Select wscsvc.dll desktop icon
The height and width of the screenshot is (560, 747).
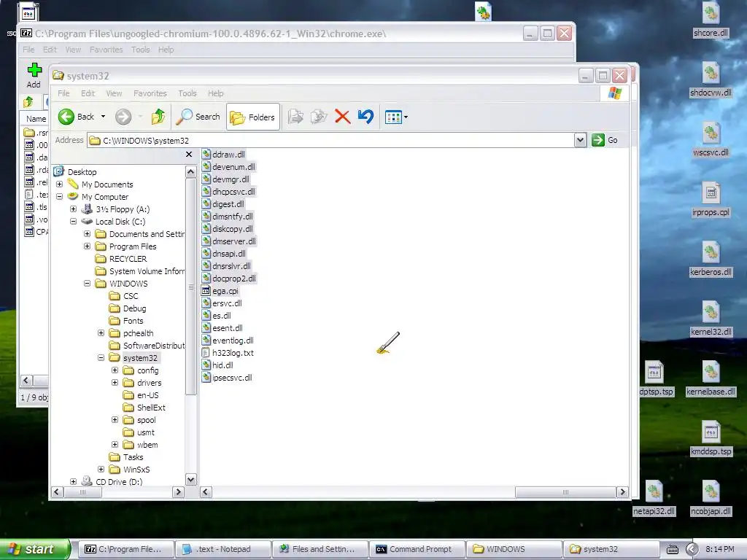711,141
